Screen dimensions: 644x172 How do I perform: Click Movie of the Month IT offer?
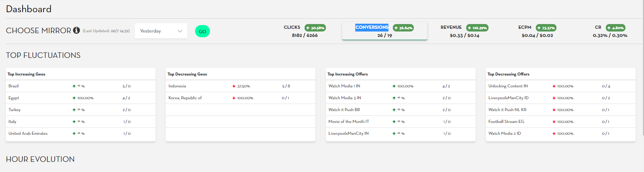[x=349, y=122]
